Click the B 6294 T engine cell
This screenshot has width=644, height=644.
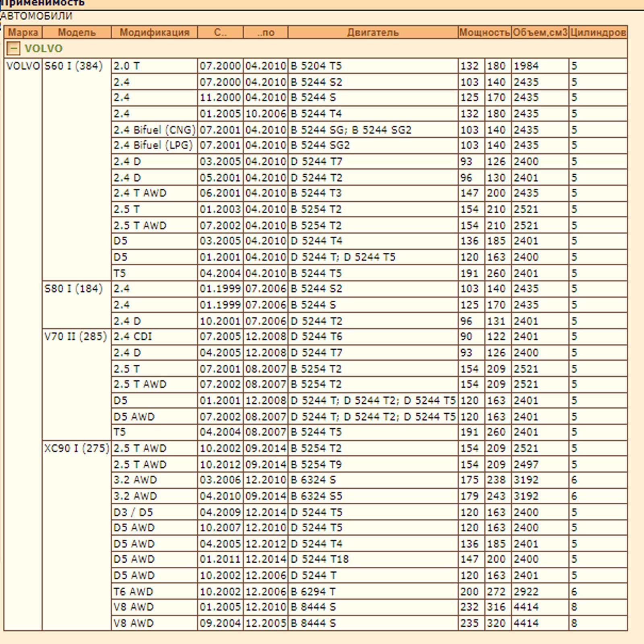click(373, 592)
